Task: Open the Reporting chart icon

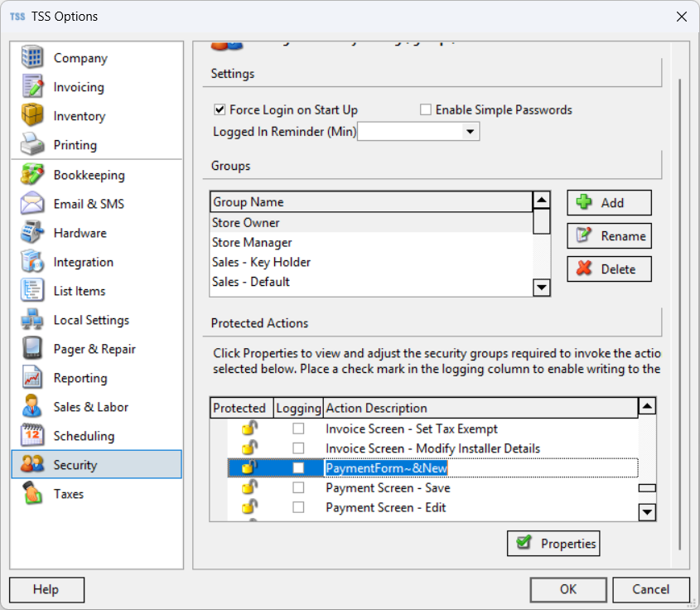Action: tap(32, 378)
